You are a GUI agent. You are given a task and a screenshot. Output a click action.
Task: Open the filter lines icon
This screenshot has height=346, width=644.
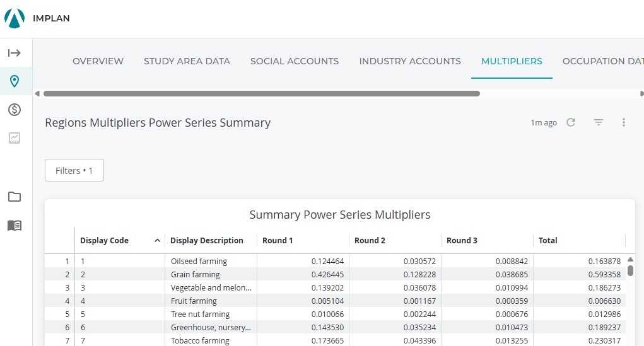[x=599, y=122]
